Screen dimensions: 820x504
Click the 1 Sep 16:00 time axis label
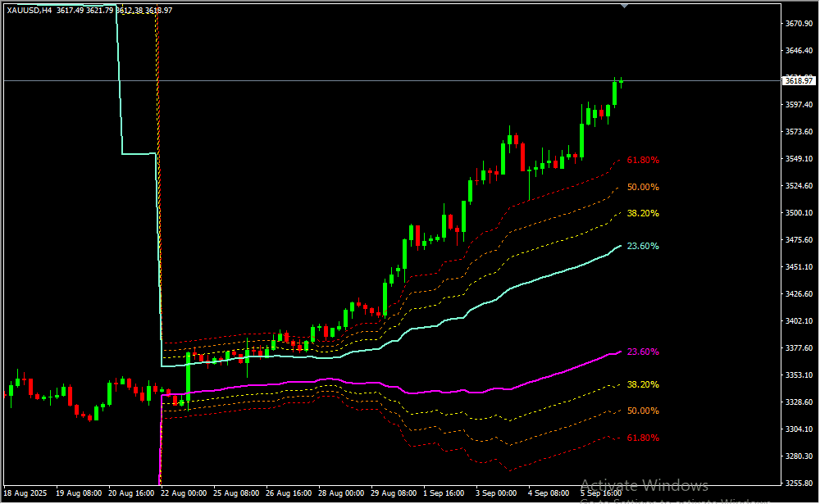pyautogui.click(x=444, y=494)
